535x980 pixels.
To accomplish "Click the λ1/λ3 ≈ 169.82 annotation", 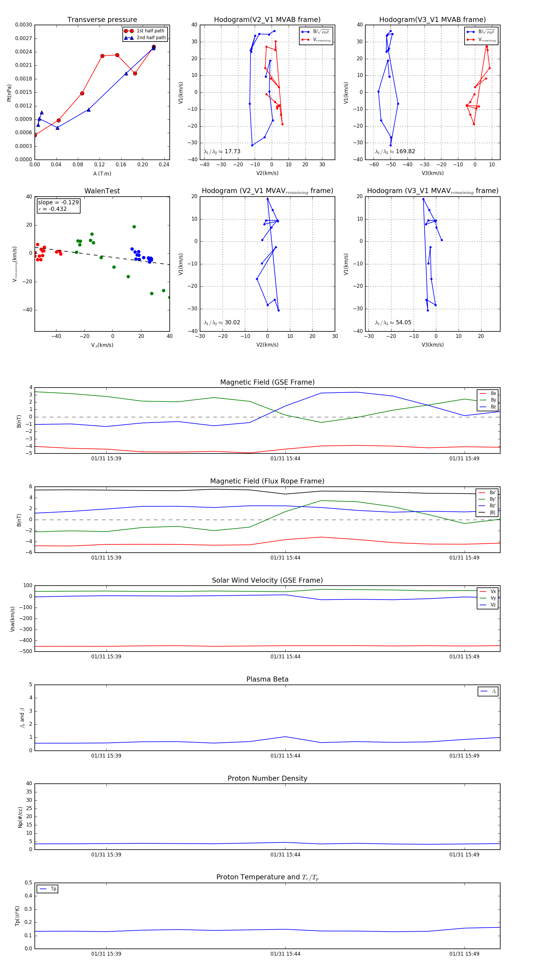I will point(395,151).
